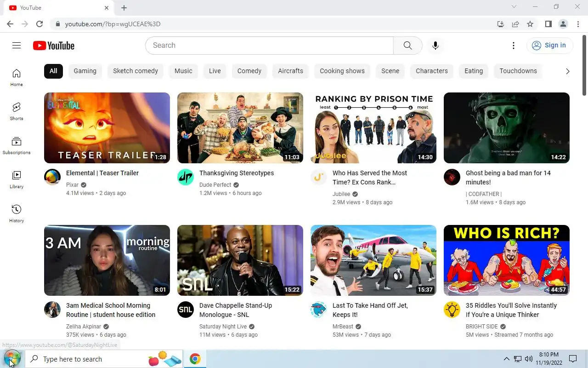588x368 pixels.
Task: Select the Music filter chip
Action: pyautogui.click(x=183, y=71)
